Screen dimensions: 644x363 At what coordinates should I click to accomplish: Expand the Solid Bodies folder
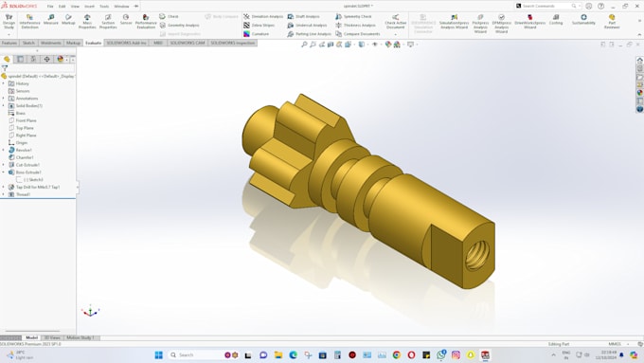pyautogui.click(x=4, y=105)
